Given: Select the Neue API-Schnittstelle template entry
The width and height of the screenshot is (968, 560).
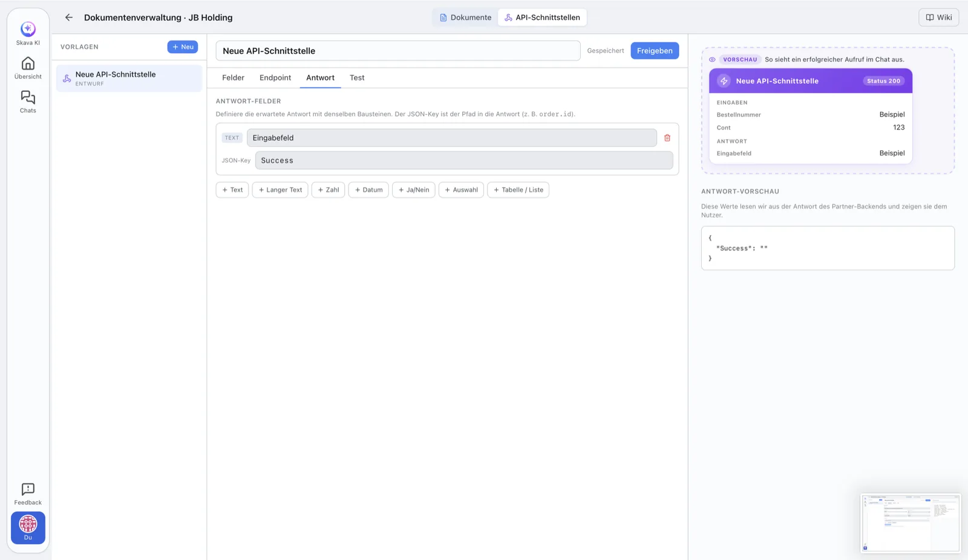Looking at the screenshot, I should click(x=129, y=79).
